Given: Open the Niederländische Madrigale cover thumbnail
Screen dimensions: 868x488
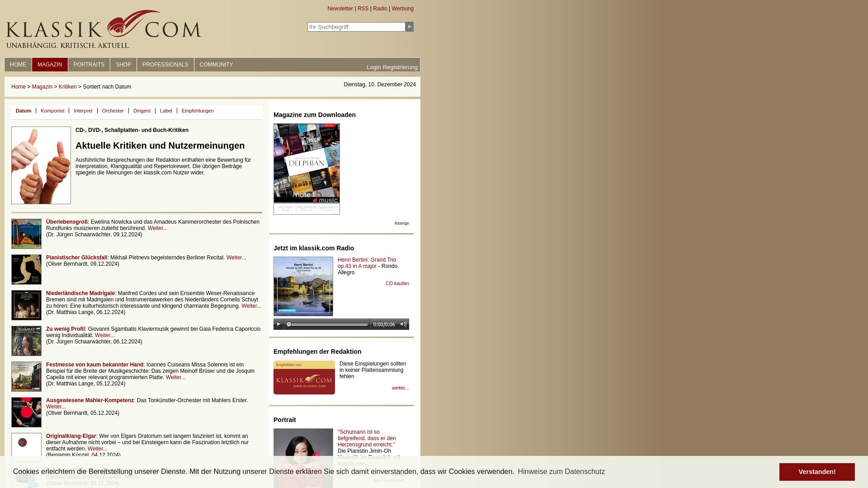Looking at the screenshot, I should pyautogui.click(x=26, y=305).
